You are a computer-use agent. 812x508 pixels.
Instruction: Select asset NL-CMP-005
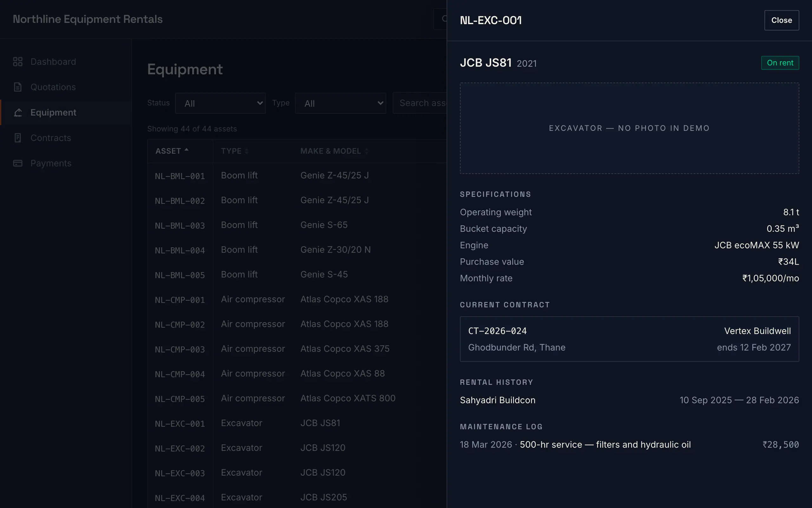pyautogui.click(x=297, y=398)
